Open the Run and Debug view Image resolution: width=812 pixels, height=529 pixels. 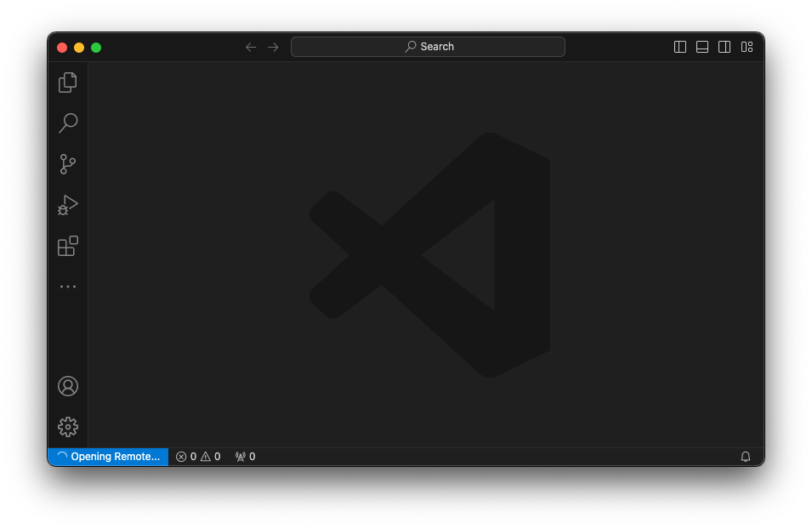point(68,205)
